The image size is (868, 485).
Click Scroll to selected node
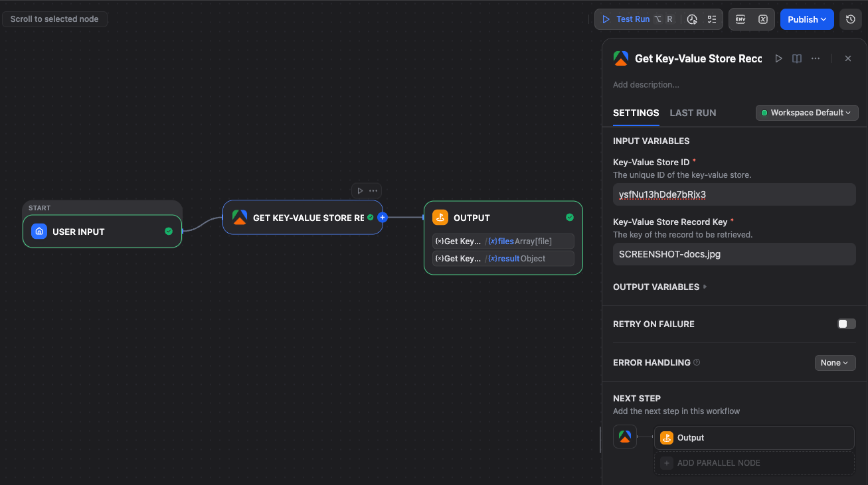click(54, 19)
